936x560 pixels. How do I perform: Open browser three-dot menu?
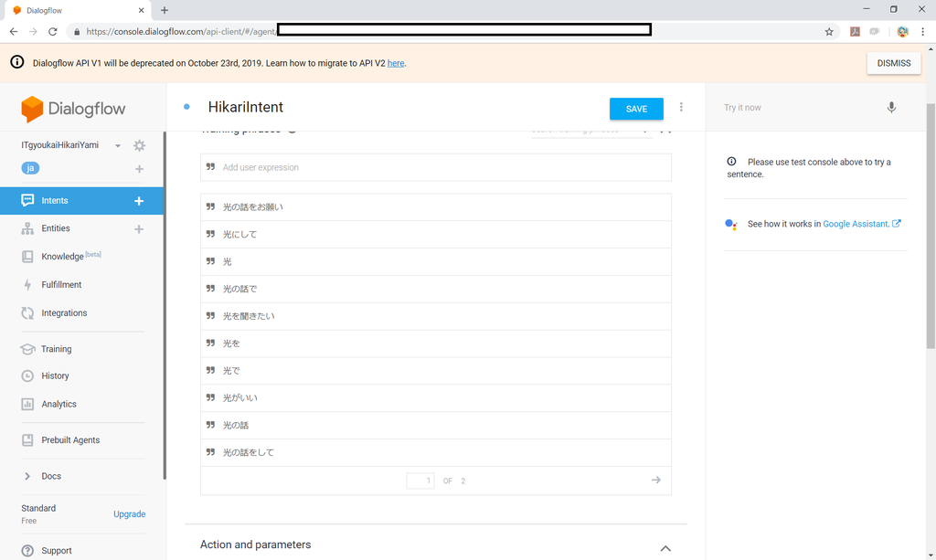[923, 32]
